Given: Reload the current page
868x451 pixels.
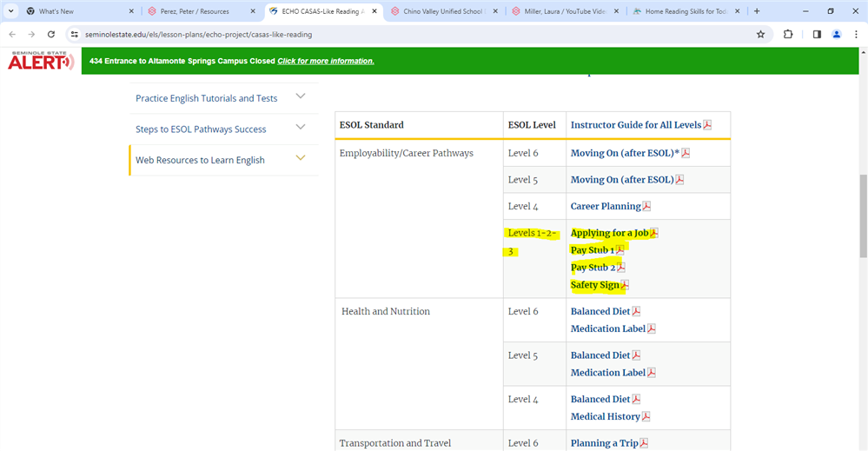Looking at the screenshot, I should click(51, 34).
